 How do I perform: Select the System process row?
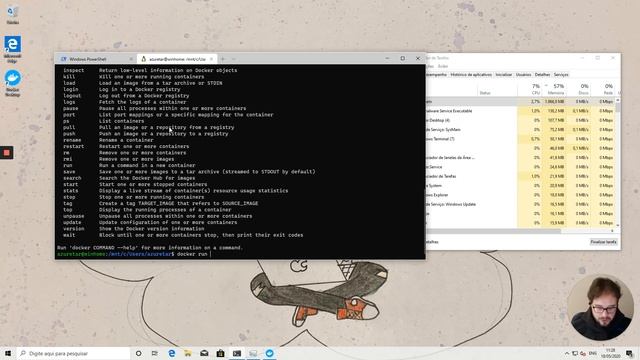pyautogui.click(x=520, y=185)
